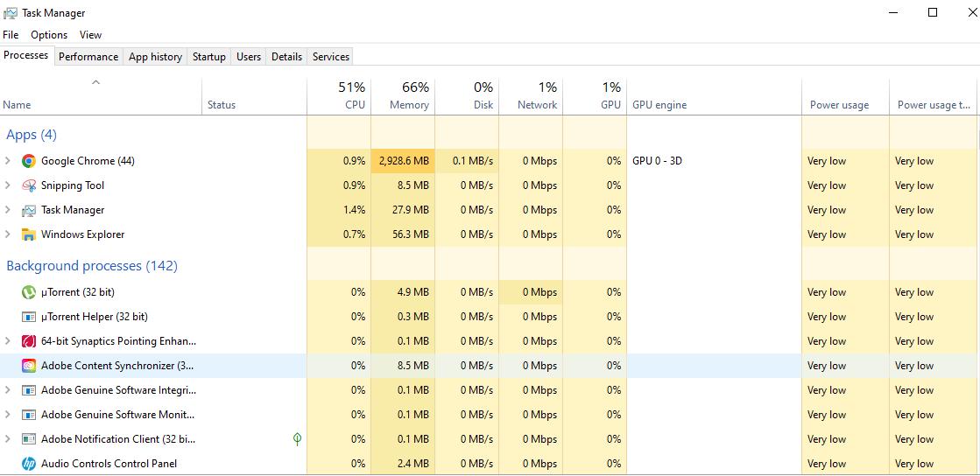Image resolution: width=980 pixels, height=476 pixels.
Task: Expand the Windows Explorer process tree
Action: pyautogui.click(x=8, y=234)
